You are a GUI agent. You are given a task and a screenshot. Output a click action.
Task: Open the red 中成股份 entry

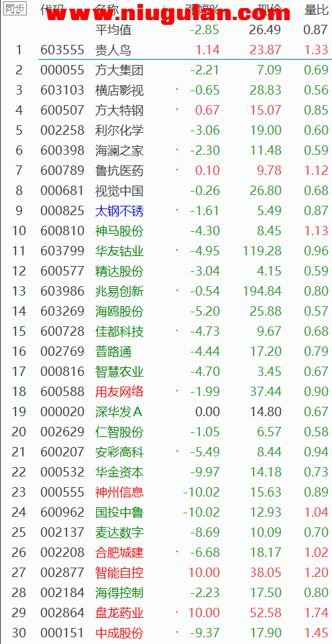(x=119, y=633)
